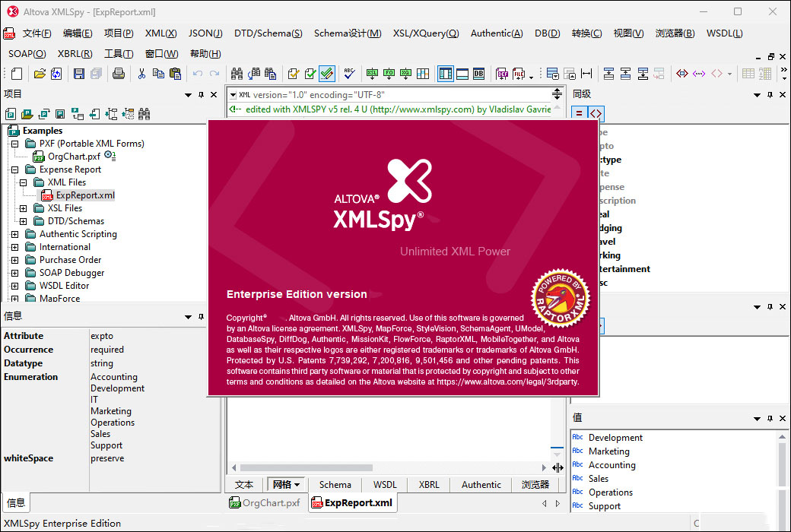Screen dimensions: 791x532
Task: Pin the 项目 panel with pushpin icon
Action: point(202,94)
